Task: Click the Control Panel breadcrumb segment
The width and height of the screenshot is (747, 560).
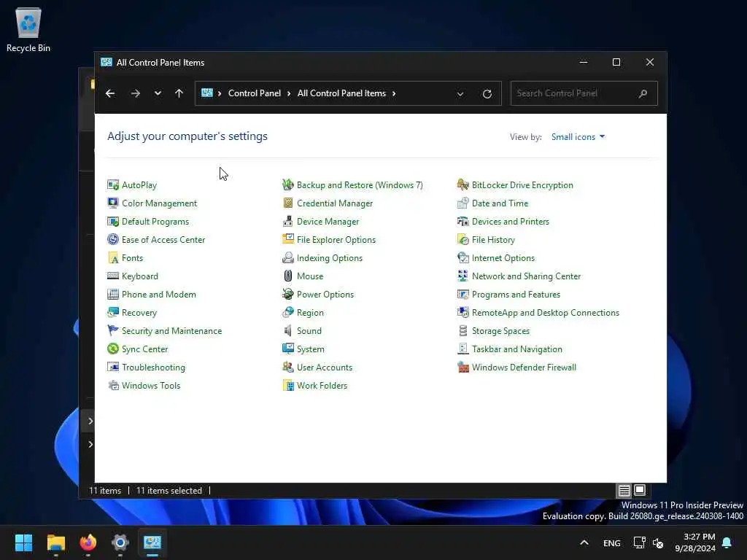Action: [x=255, y=93]
